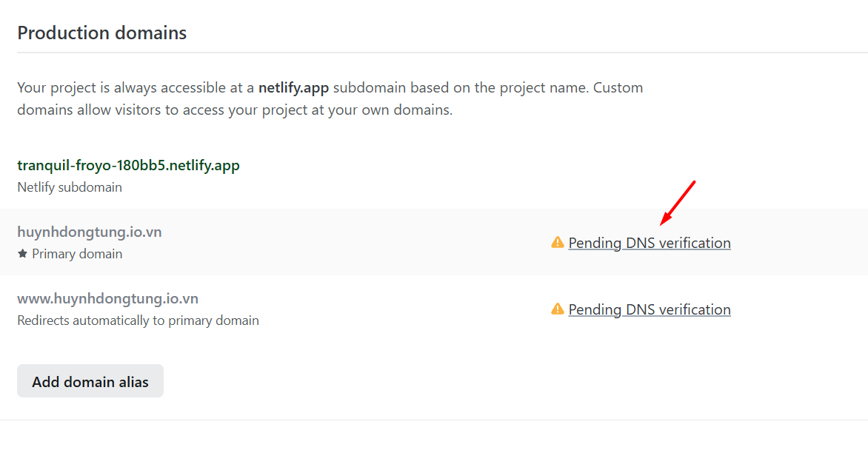
Task: Click the netlify.app bold text in the description
Action: pos(293,87)
